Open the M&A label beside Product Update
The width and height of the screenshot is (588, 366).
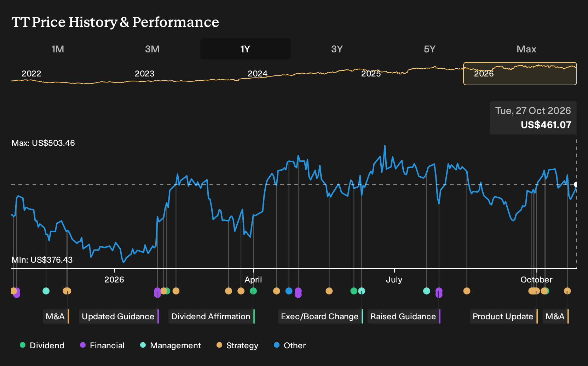pyautogui.click(x=556, y=316)
